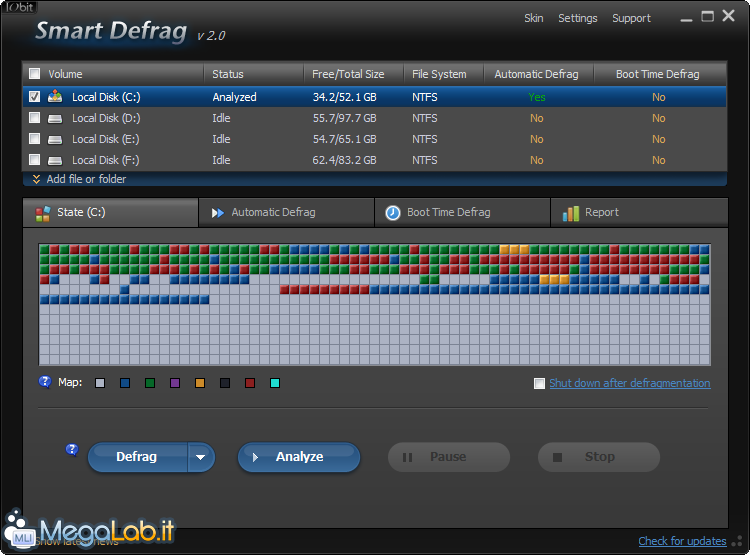This screenshot has height=555, width=750.
Task: Click the Check for updates link
Action: pos(682,541)
